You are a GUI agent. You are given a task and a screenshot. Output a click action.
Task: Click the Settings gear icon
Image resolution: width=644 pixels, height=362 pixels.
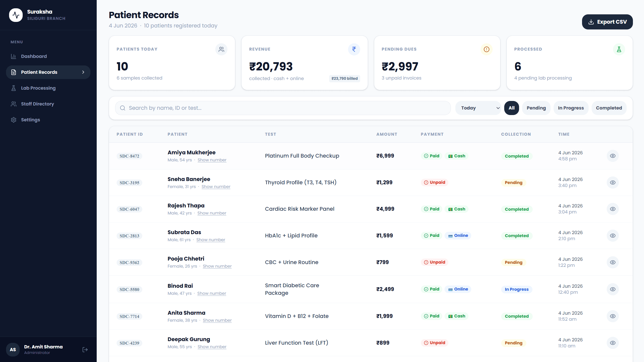14,120
